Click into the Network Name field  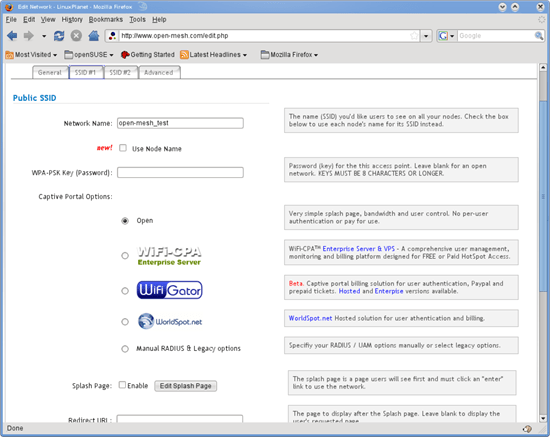coord(180,123)
